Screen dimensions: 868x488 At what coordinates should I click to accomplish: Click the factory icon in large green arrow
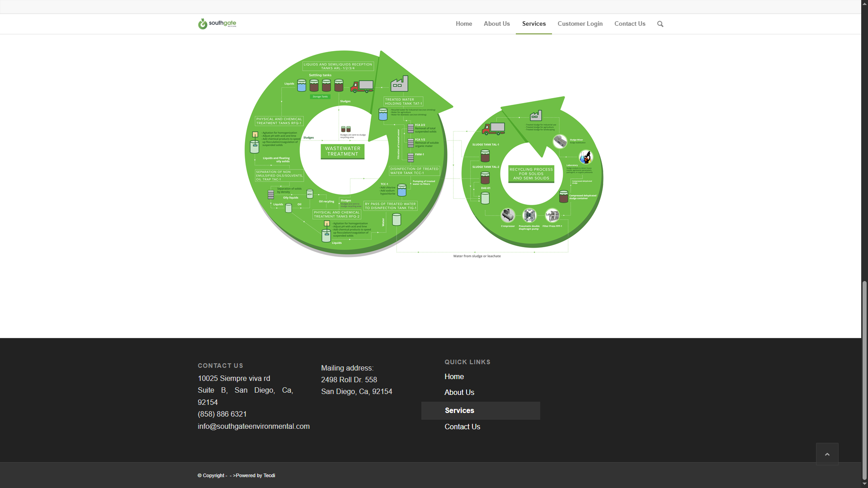point(399,84)
